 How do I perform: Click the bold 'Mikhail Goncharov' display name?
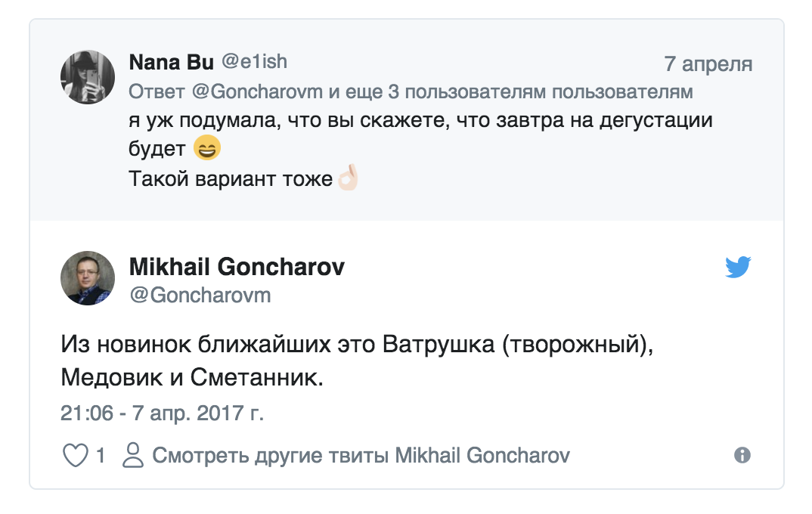coord(237,268)
